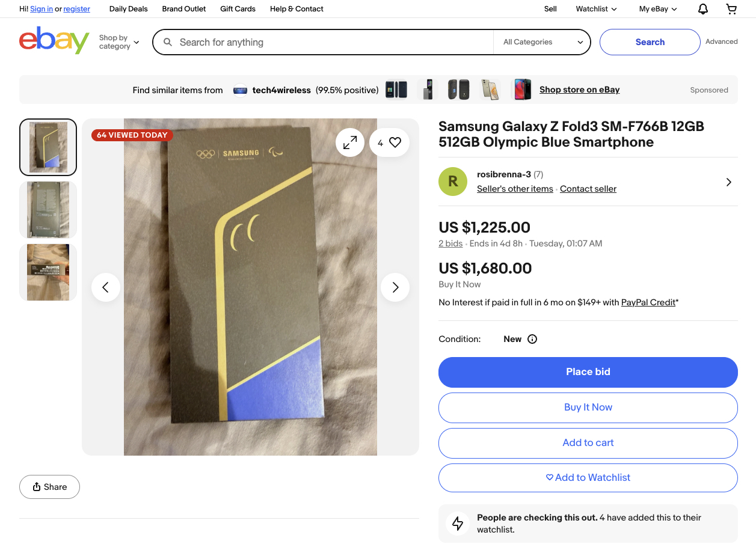Open the All Categories dropdown
Screen dimensions: 756x550
541,42
